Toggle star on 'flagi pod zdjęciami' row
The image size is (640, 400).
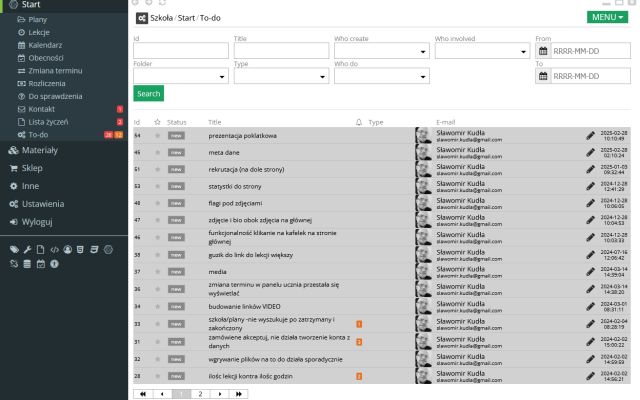pyautogui.click(x=157, y=203)
